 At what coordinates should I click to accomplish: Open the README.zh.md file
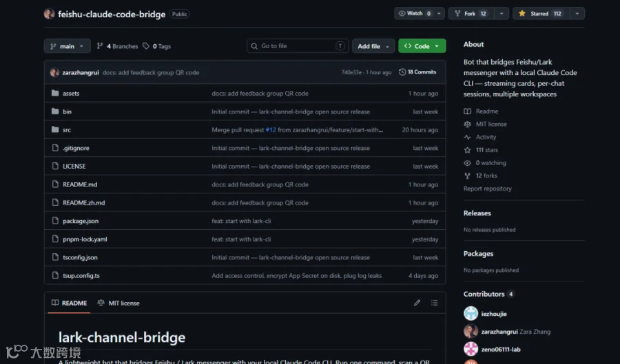coord(84,202)
